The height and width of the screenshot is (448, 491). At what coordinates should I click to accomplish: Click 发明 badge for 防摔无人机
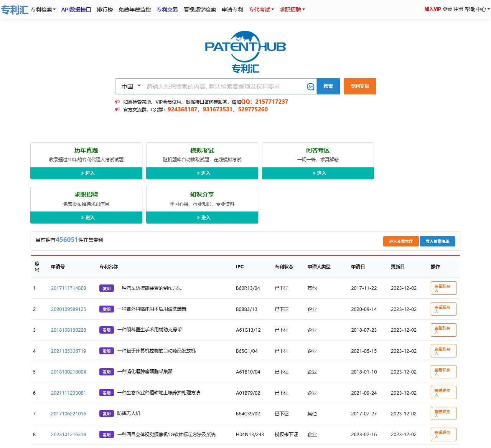point(107,414)
